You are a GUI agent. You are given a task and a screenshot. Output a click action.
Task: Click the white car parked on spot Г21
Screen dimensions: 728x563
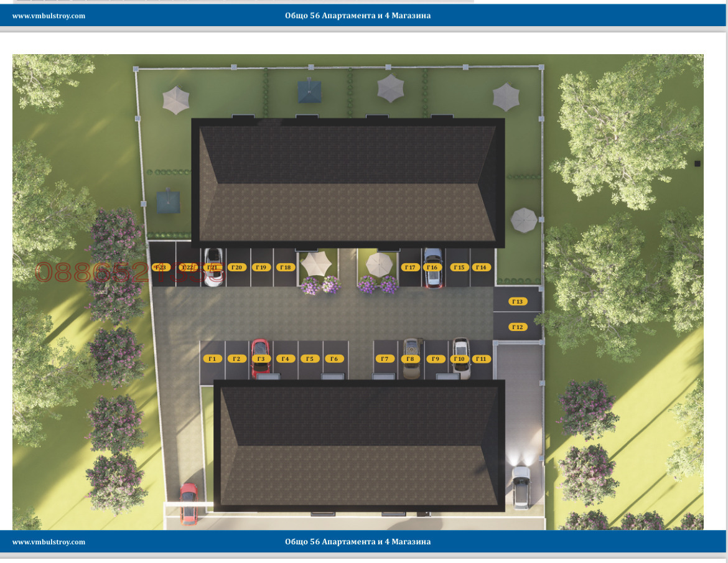click(213, 267)
